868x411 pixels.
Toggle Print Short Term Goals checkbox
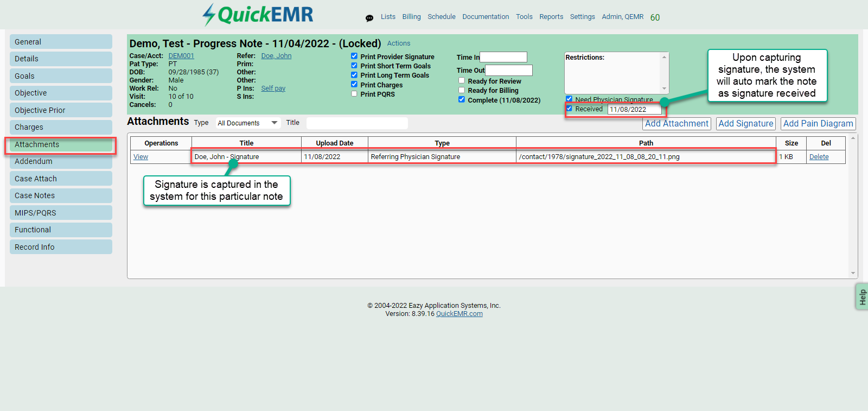[354, 65]
